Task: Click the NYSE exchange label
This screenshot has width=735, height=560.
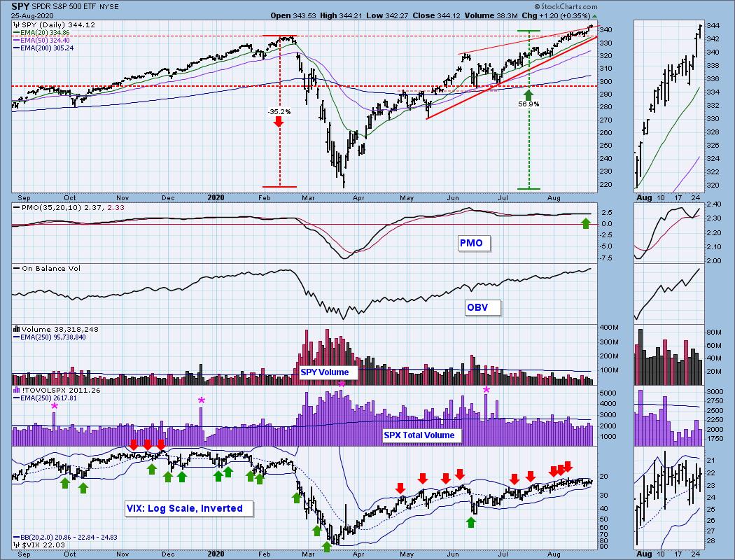Action: tap(109, 7)
